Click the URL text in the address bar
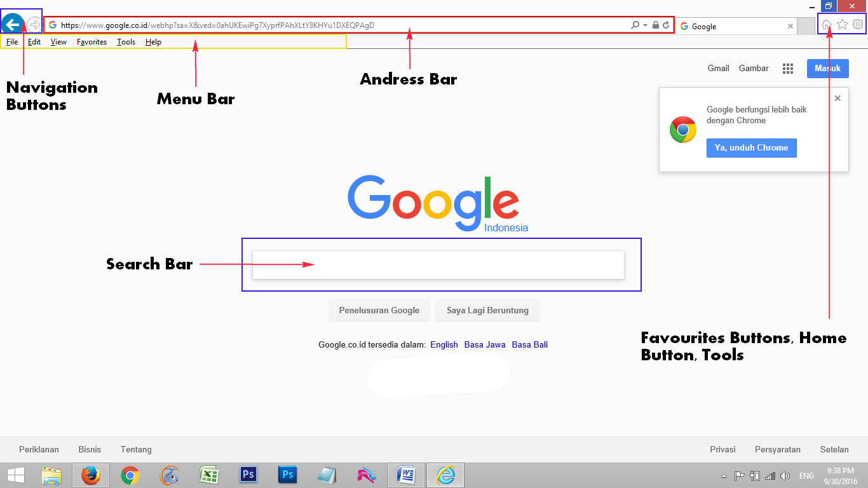This screenshot has height=488, width=868. pos(217,25)
